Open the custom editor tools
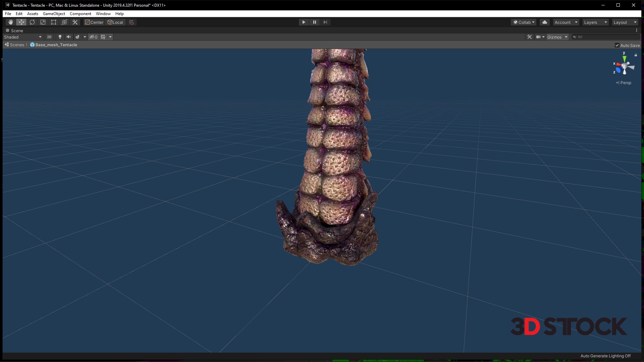 pos(75,22)
